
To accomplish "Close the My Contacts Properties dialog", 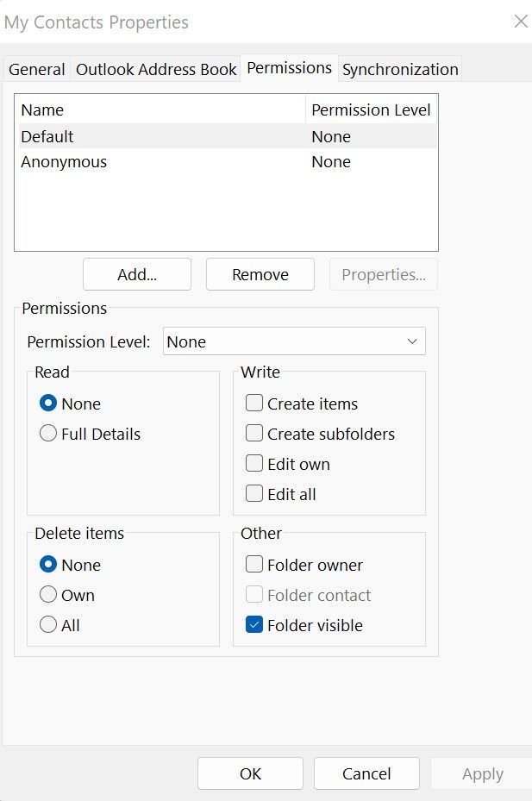I will click(521, 22).
